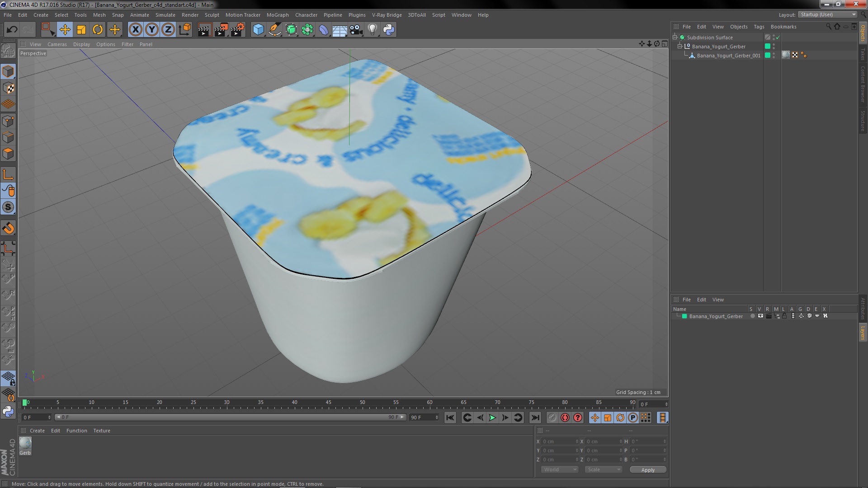Click Banana_Yogurt_Gerber_001 layer color swatch
This screenshot has width=868, height=488.
coord(767,56)
